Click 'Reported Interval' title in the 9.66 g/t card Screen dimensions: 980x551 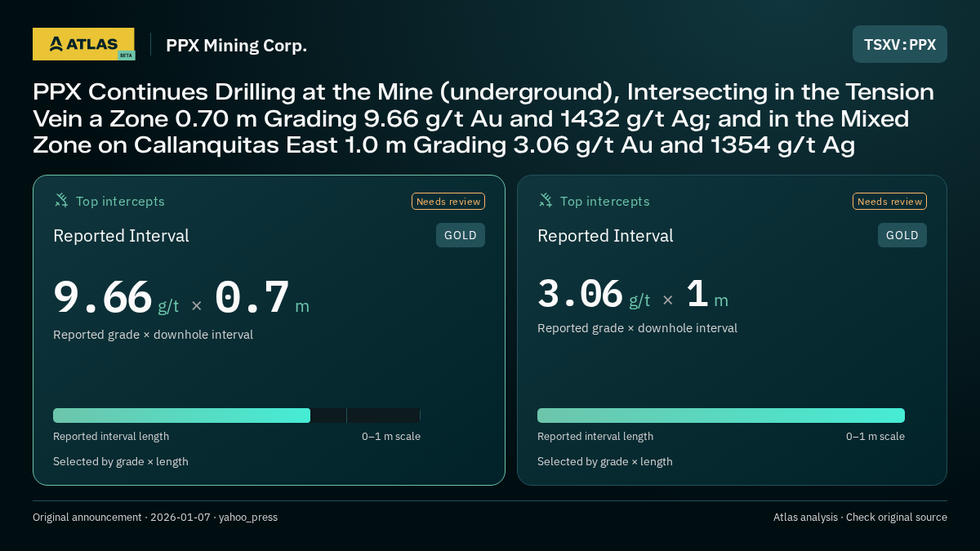click(121, 236)
